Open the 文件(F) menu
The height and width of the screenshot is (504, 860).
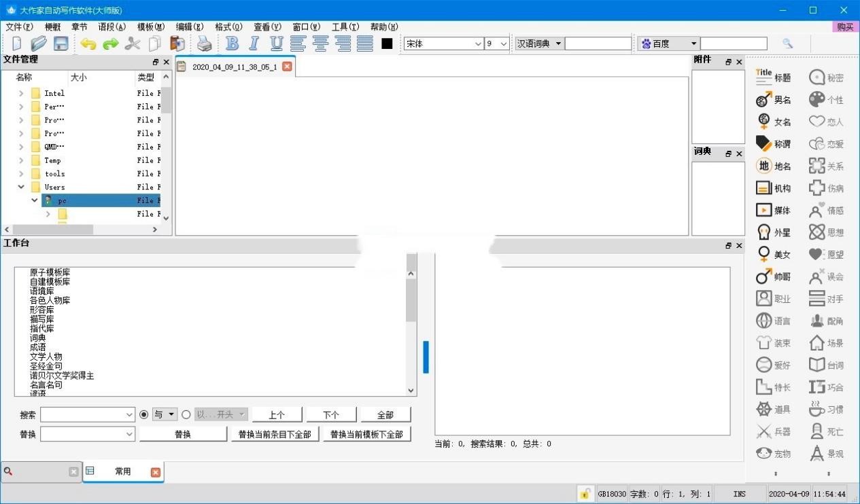[x=19, y=27]
